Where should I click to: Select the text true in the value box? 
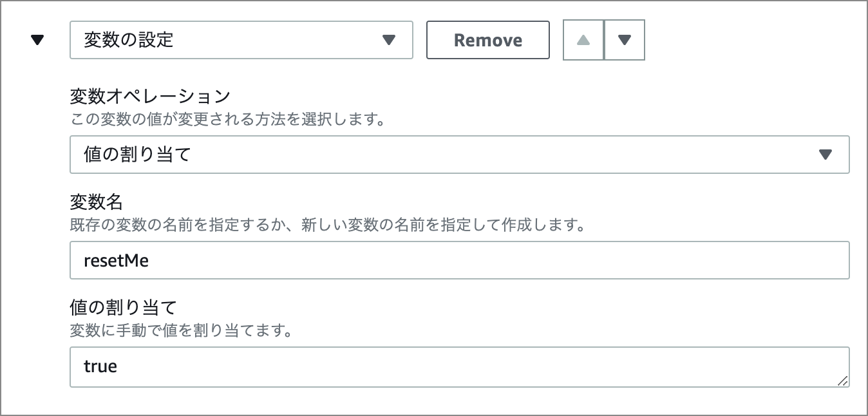coord(101,366)
